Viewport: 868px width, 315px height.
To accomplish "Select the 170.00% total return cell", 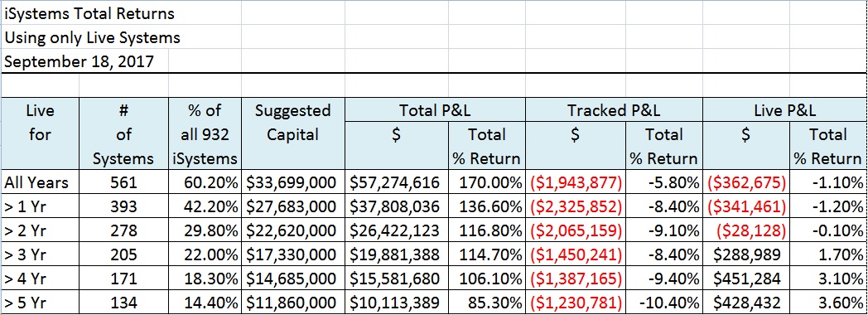I will pyautogui.click(x=486, y=182).
